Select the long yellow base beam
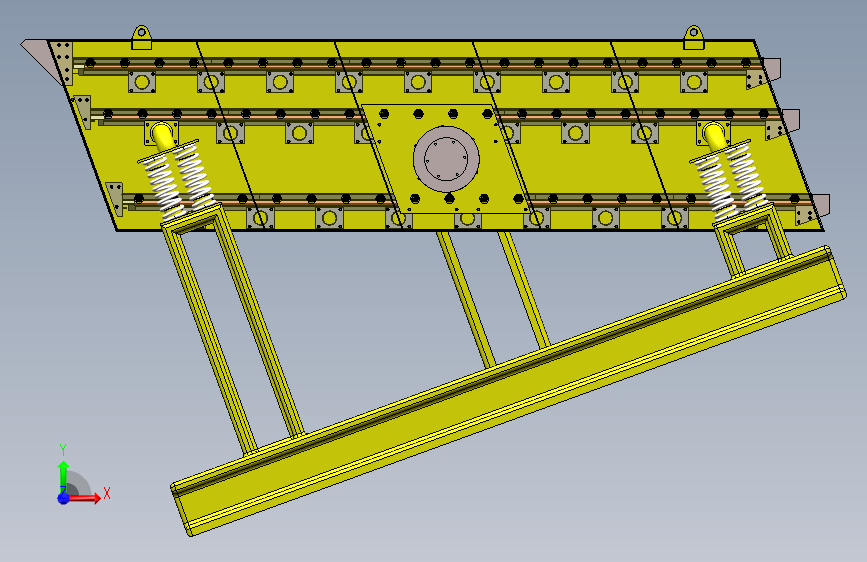The image size is (867, 562). click(x=509, y=391)
